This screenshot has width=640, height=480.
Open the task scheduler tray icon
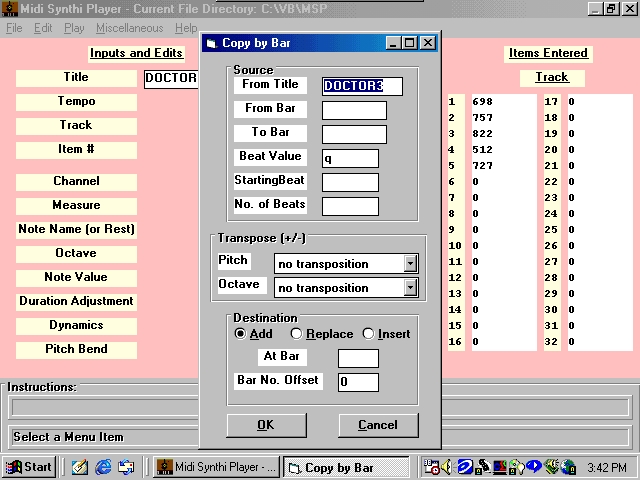(x=431, y=467)
